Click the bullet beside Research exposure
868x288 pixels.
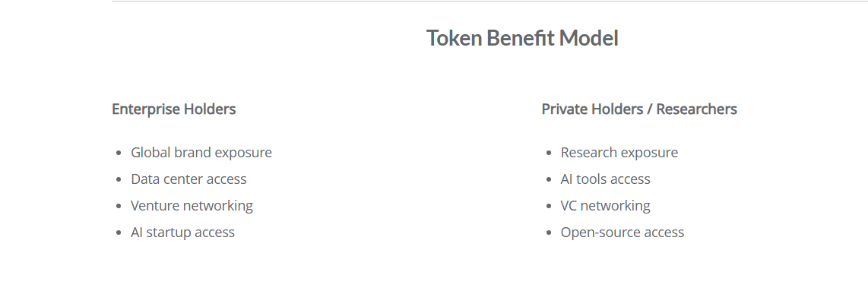click(x=549, y=153)
